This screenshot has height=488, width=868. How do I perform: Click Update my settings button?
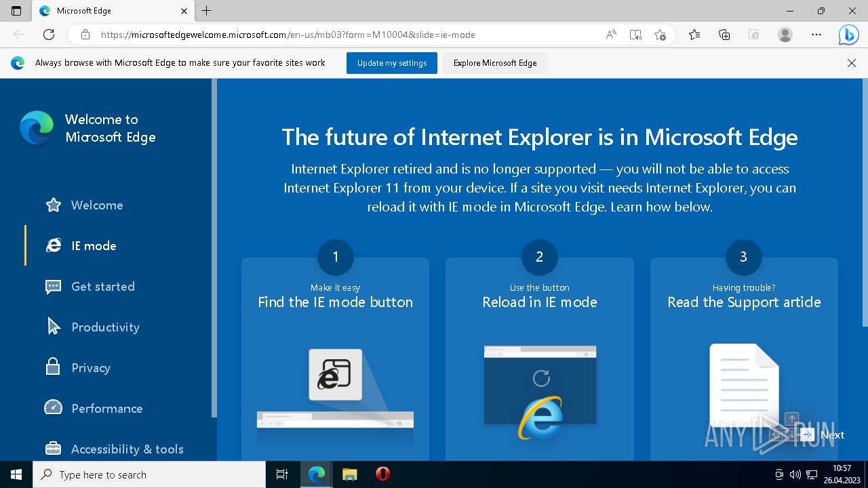click(392, 63)
